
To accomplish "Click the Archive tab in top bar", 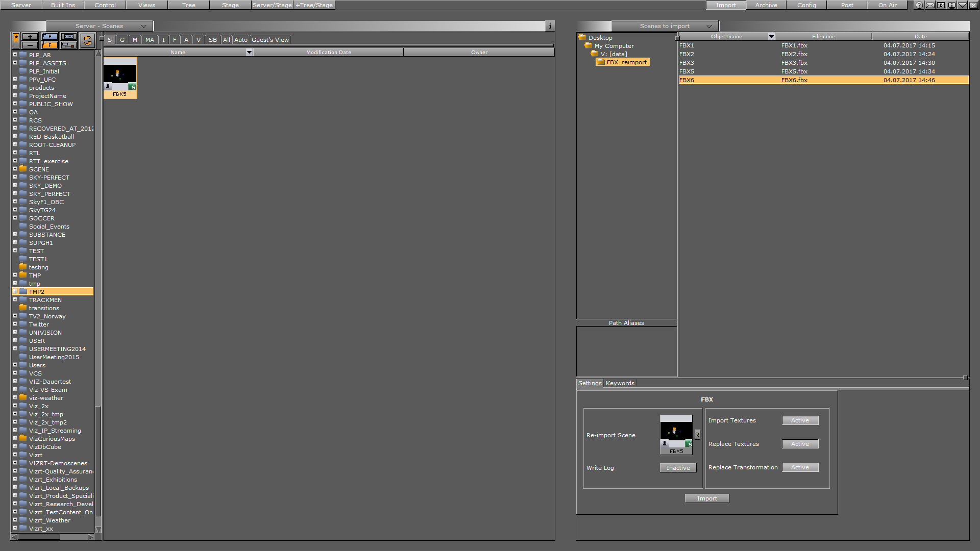I will point(766,5).
